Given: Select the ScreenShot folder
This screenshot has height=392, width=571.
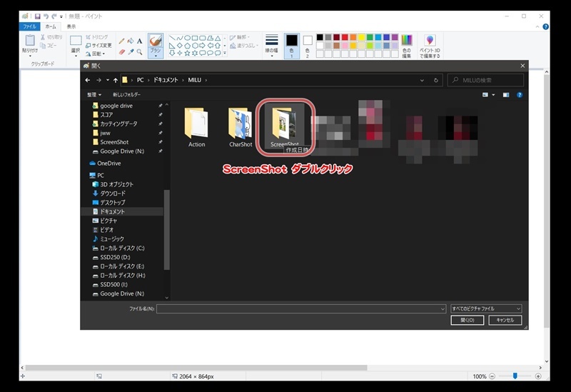Looking at the screenshot, I should tap(284, 126).
